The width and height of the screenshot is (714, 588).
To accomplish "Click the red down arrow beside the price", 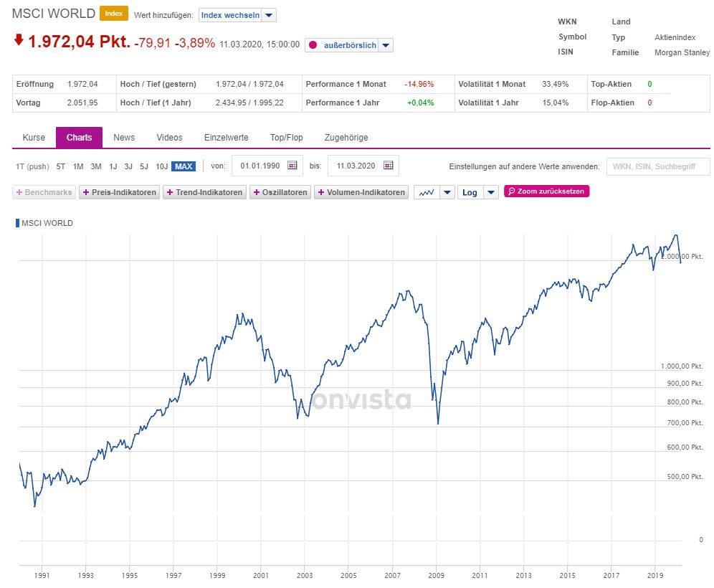I will click(19, 40).
